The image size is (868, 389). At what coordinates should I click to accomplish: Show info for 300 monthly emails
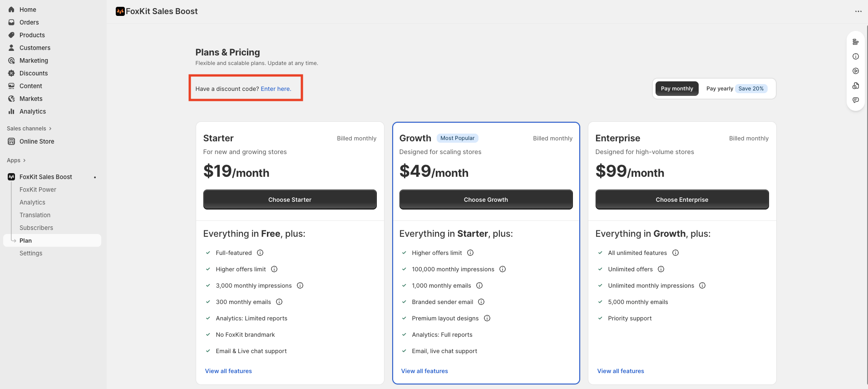tap(279, 302)
